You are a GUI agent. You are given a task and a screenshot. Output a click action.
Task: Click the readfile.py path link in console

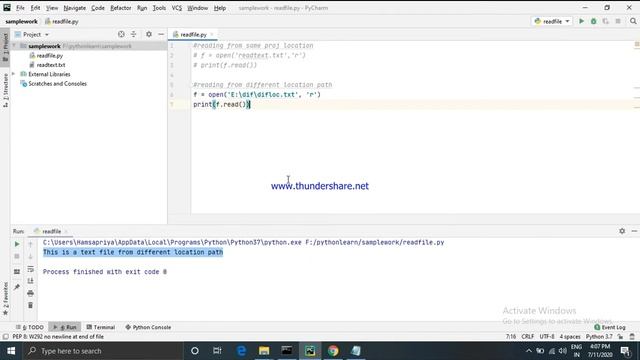[375, 242]
